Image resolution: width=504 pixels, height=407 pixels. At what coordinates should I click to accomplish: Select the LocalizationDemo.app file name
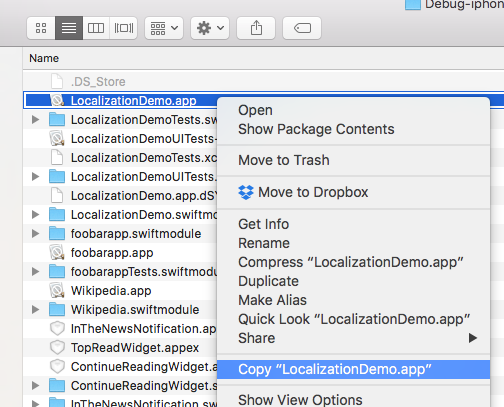pos(133,101)
